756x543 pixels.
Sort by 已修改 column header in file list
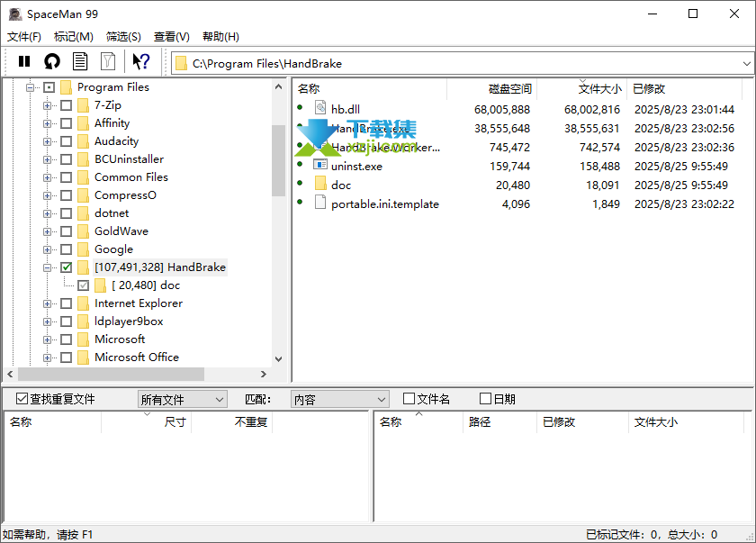[649, 88]
